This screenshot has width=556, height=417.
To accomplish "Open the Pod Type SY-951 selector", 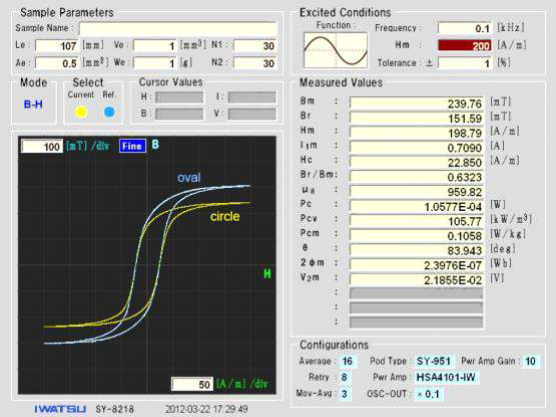I will point(434,361).
